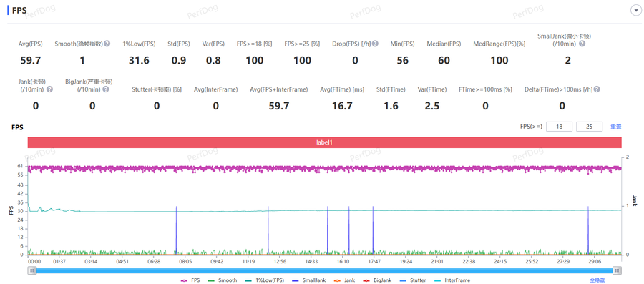Screen dimensions: 644x284
Task: Toggle the FPS series in legend
Action: [x=190, y=280]
